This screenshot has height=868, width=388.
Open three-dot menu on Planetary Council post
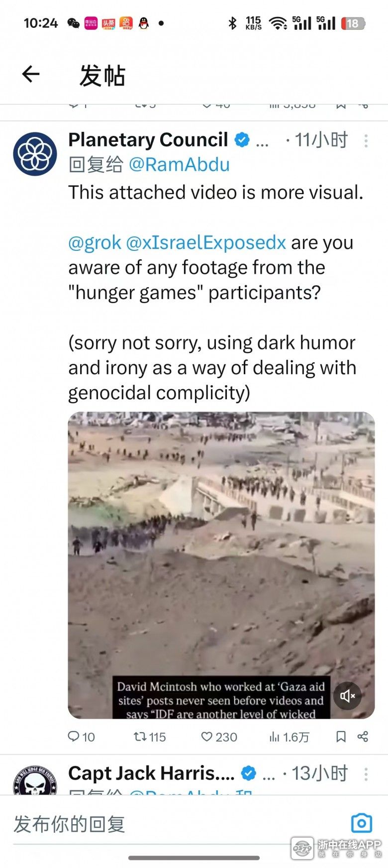point(366,141)
